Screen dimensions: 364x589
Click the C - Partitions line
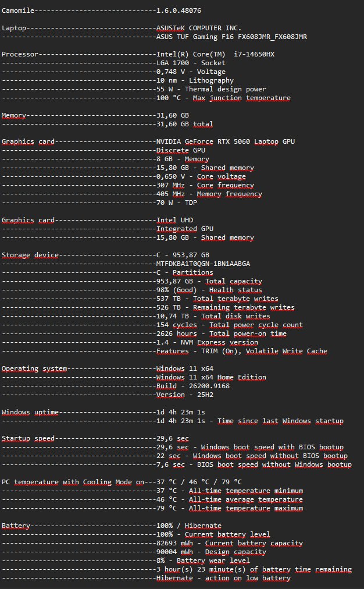point(185,272)
